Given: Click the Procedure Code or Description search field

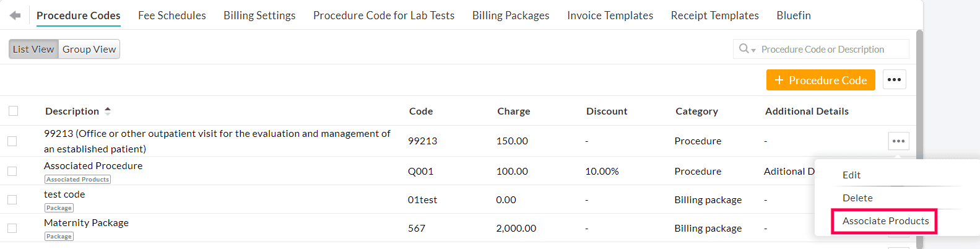Looking at the screenshot, I should click(x=830, y=49).
